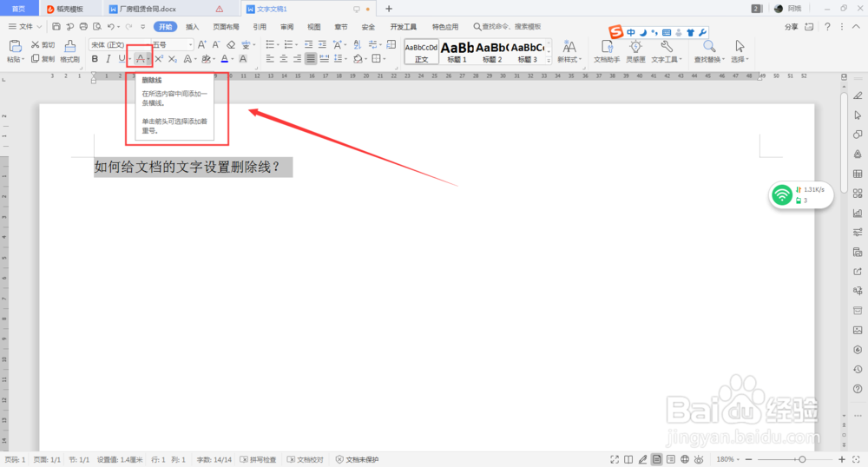Apply 标题 2 style
The image size is (868, 467).
[x=492, y=51]
